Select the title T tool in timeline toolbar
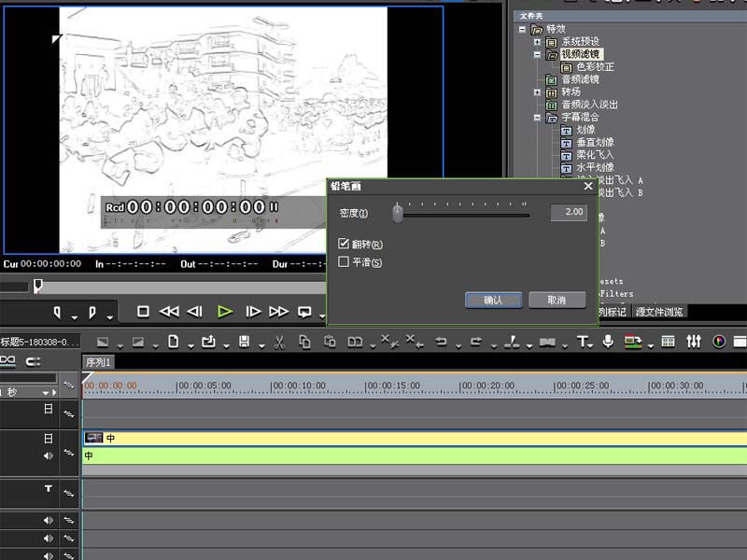The height and width of the screenshot is (560, 747). 583,342
